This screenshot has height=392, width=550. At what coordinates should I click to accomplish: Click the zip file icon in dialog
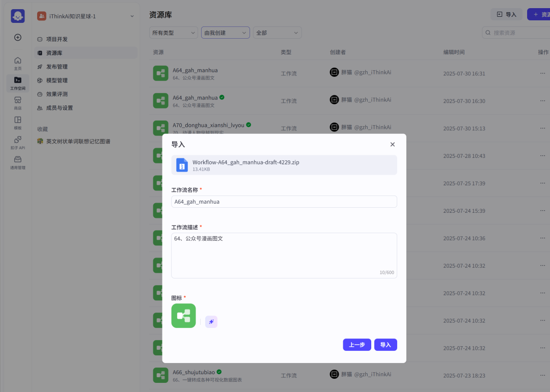coord(182,165)
